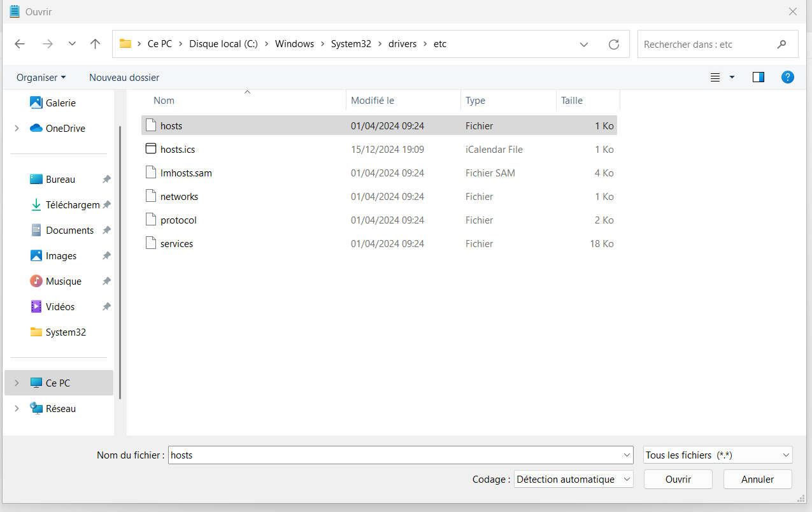
Task: Click the Nom du fichier input field
Action: point(395,455)
